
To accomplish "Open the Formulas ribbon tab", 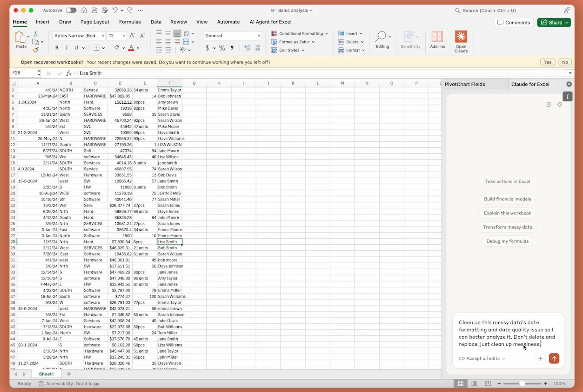I will [x=129, y=22].
